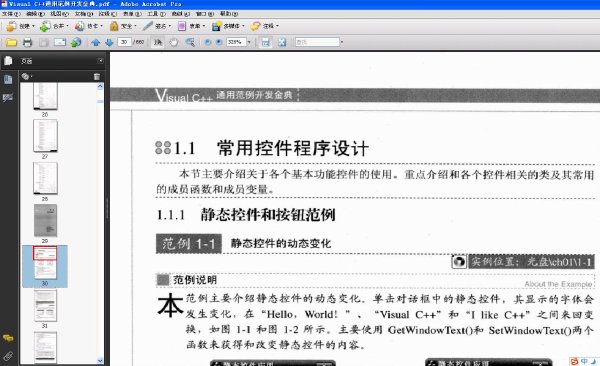Enable fit one full page view

point(282,42)
